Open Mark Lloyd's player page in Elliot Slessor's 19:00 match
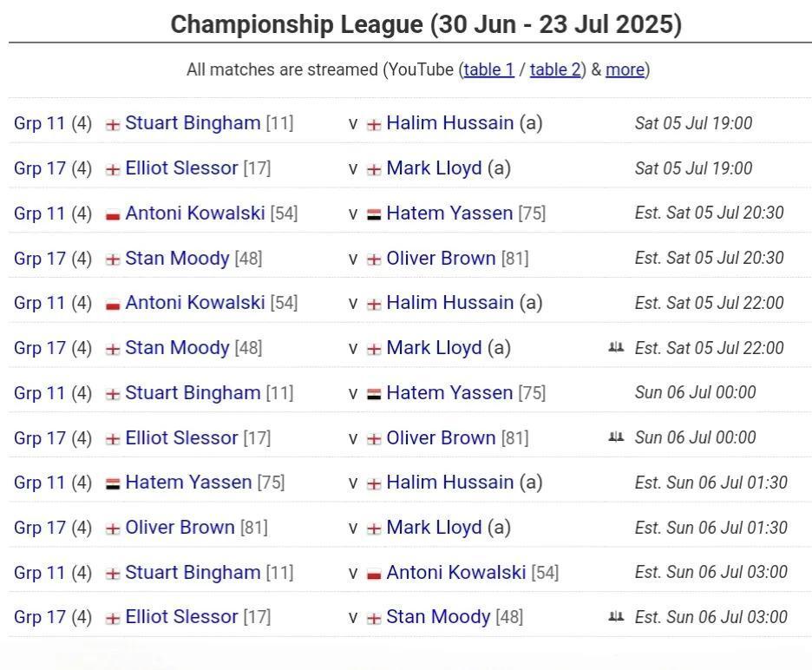Image resolution: width=812 pixels, height=670 pixels. [x=434, y=167]
